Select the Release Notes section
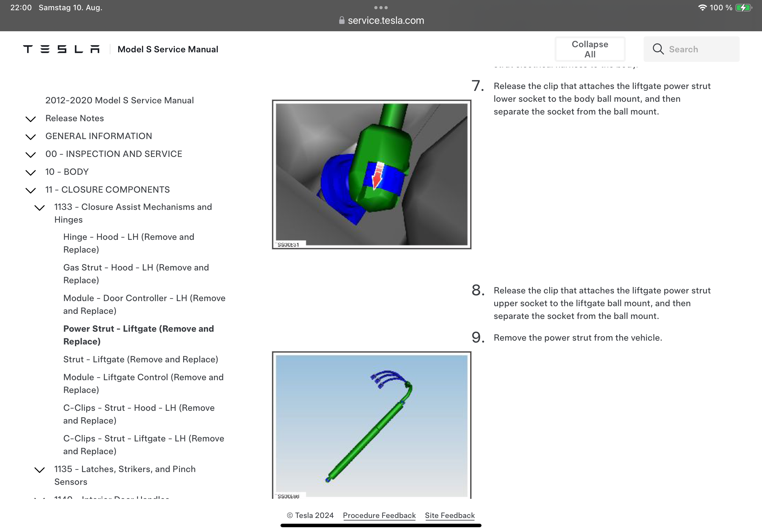Viewport: 762px width, 532px height. point(75,118)
